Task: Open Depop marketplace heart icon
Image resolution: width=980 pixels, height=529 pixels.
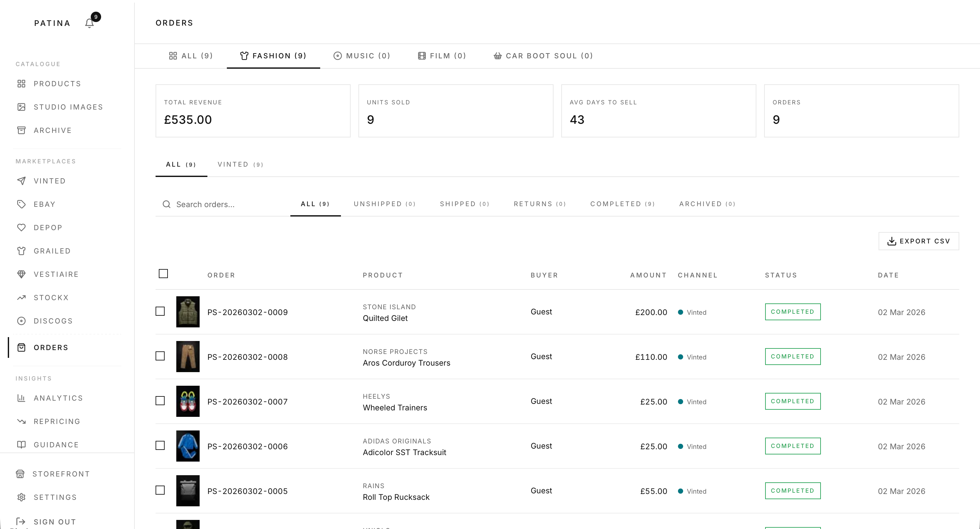Action: [22, 228]
